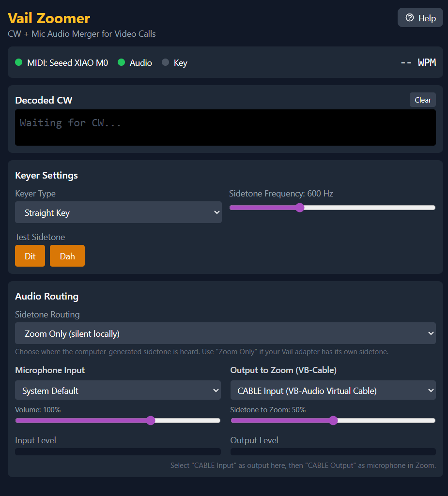Open the Output to Zoom device selector
Image resolution: width=448 pixels, height=496 pixels.
(x=333, y=390)
